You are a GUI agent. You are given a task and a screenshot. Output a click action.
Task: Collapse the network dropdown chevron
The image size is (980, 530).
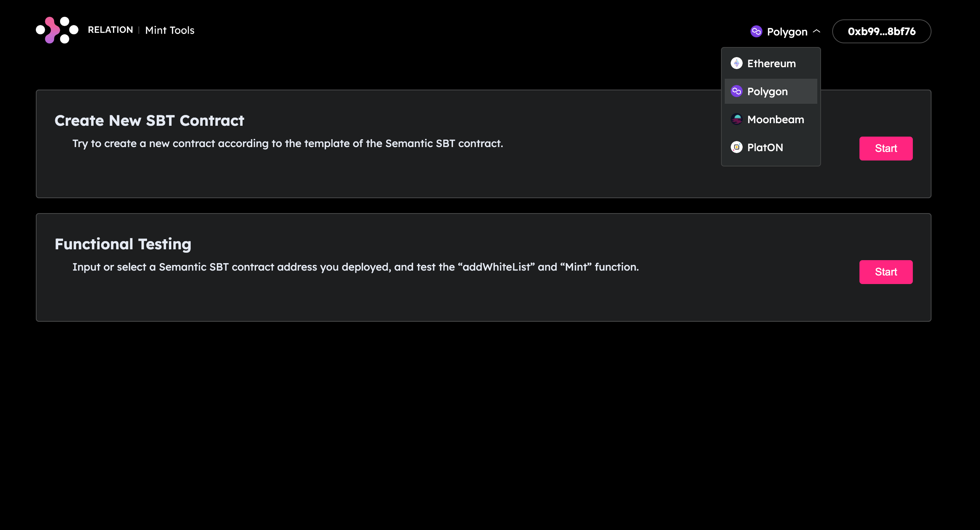[817, 31]
